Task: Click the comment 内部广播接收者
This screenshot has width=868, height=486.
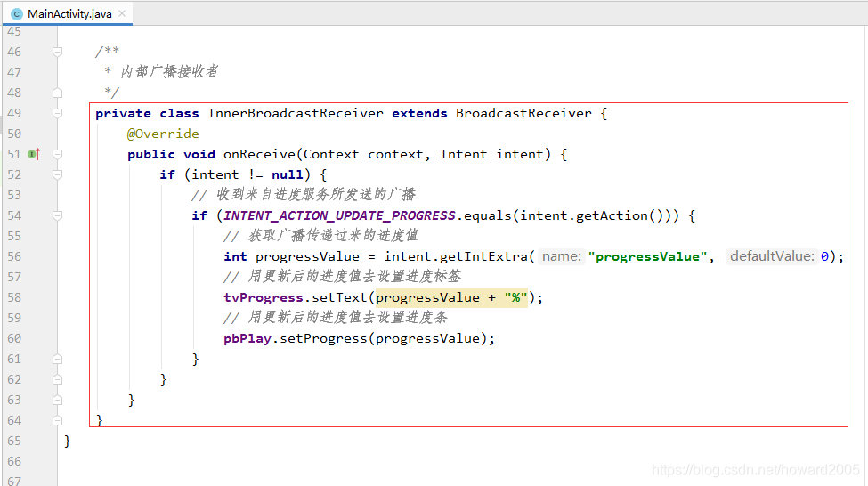Action: click(x=169, y=72)
